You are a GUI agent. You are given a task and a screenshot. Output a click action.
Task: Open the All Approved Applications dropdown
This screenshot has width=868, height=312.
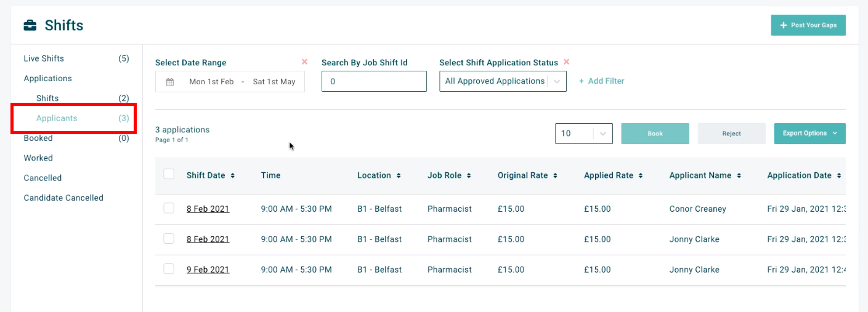(x=503, y=81)
